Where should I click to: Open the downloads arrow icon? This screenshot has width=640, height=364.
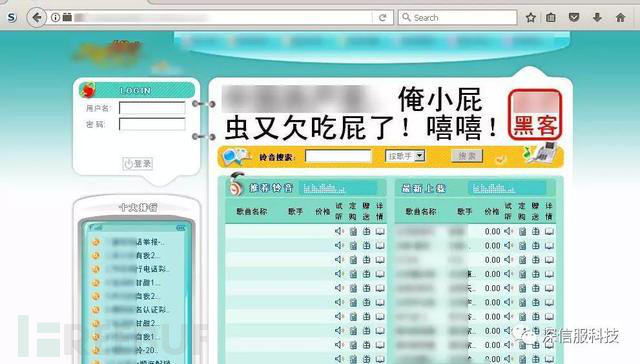(597, 18)
